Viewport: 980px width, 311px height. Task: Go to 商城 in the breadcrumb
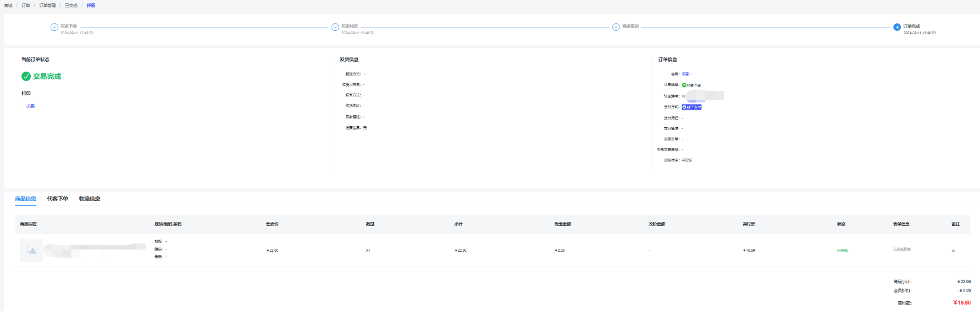8,6
